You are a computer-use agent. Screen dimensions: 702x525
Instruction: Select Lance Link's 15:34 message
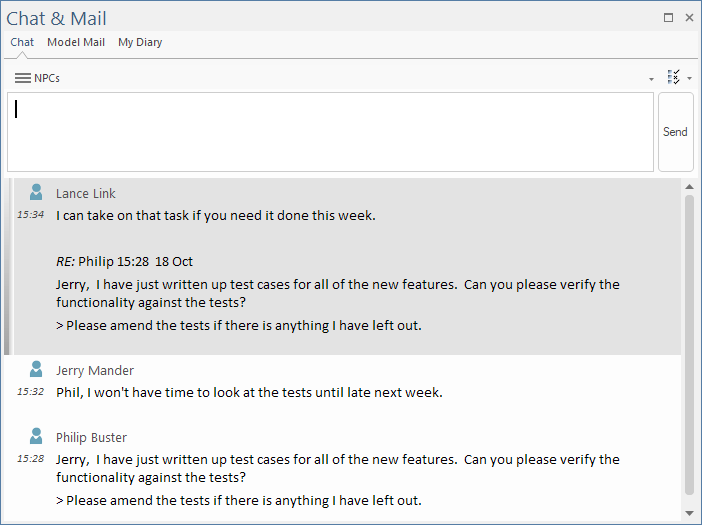(x=216, y=215)
